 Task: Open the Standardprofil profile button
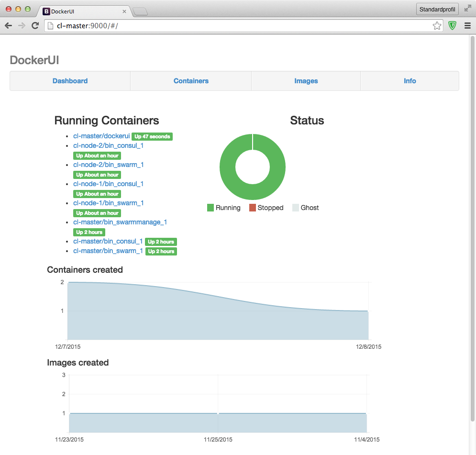click(x=437, y=9)
